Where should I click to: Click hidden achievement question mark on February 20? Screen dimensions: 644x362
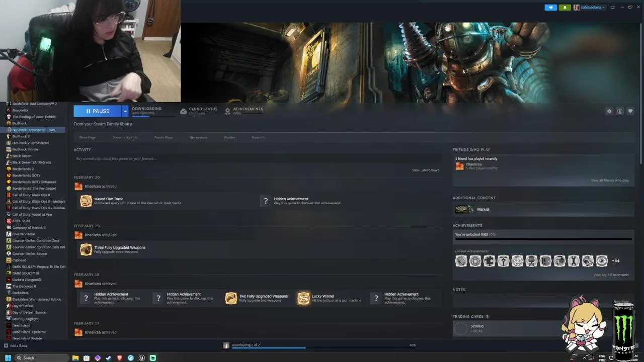pos(266,201)
